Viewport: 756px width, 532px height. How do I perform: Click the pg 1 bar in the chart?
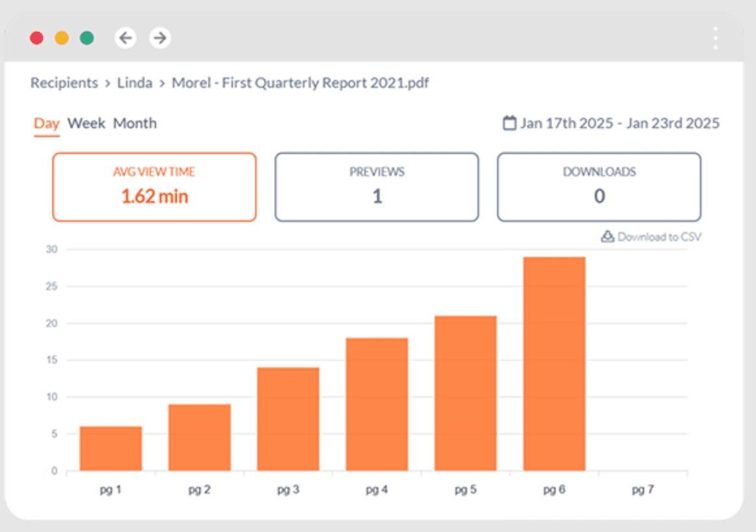(x=110, y=449)
